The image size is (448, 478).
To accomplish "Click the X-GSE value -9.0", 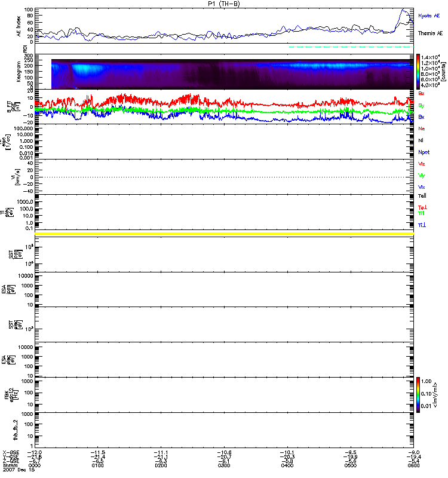I will [413, 452].
